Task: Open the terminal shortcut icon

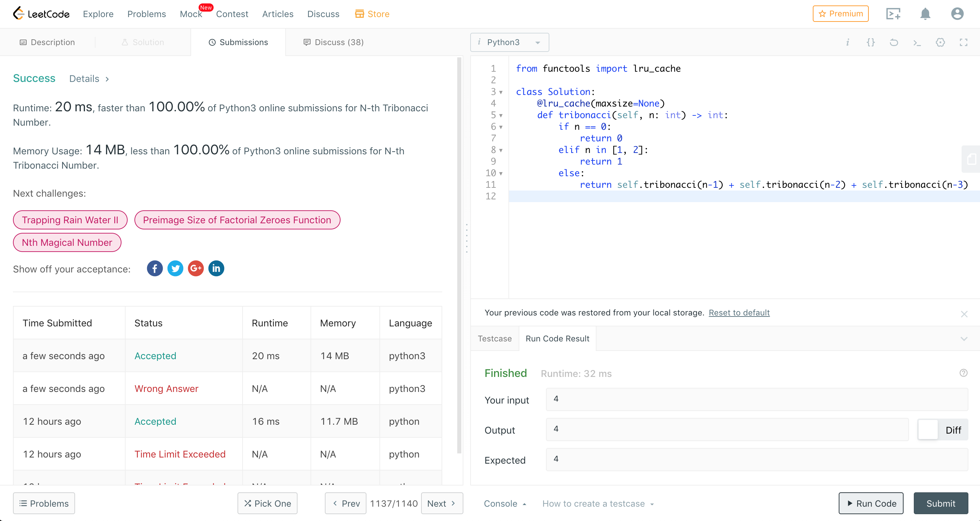Action: pos(917,42)
